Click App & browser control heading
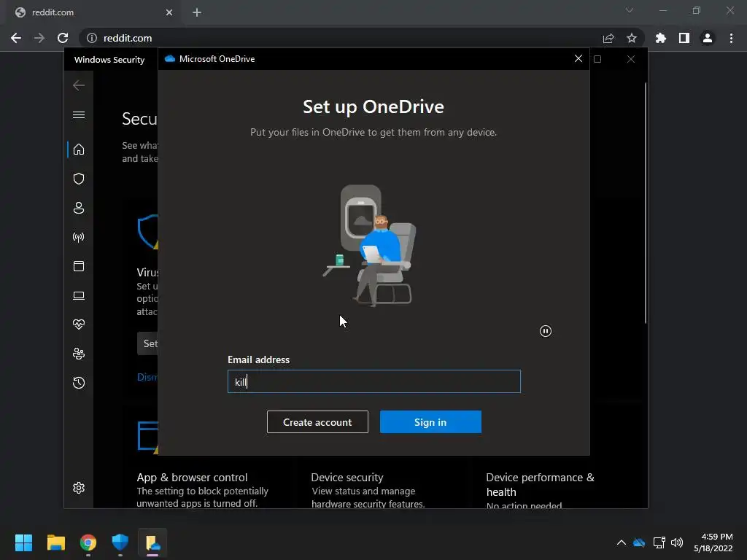Screen dimensions: 747x560 192,477
